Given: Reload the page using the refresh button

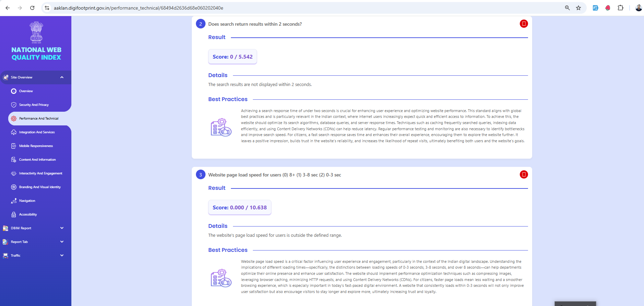Looking at the screenshot, I should pyautogui.click(x=32, y=8).
